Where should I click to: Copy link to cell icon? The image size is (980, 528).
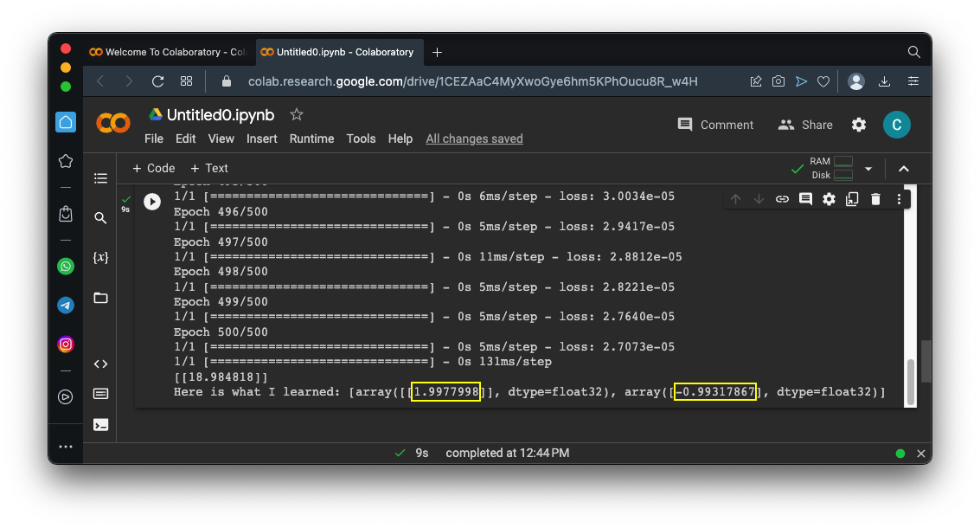click(782, 199)
